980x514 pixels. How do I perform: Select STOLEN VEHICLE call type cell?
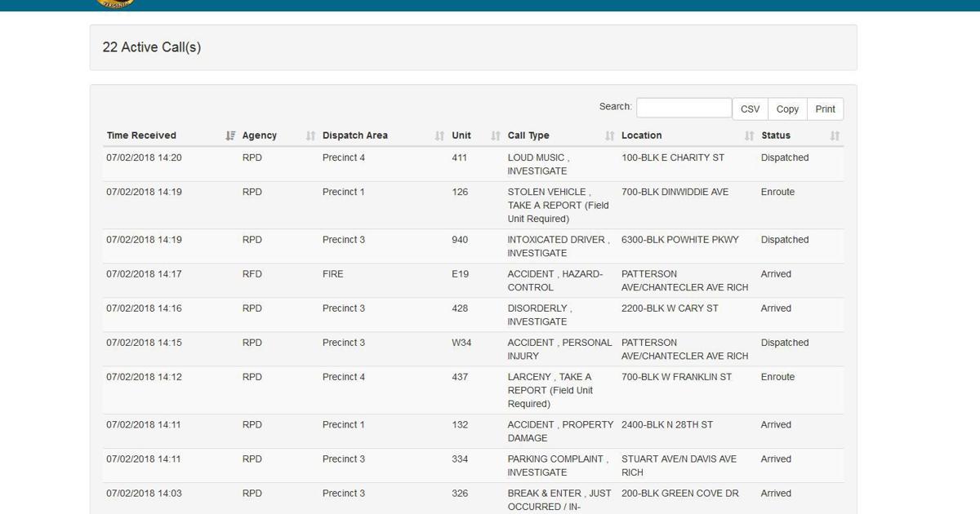click(x=559, y=206)
